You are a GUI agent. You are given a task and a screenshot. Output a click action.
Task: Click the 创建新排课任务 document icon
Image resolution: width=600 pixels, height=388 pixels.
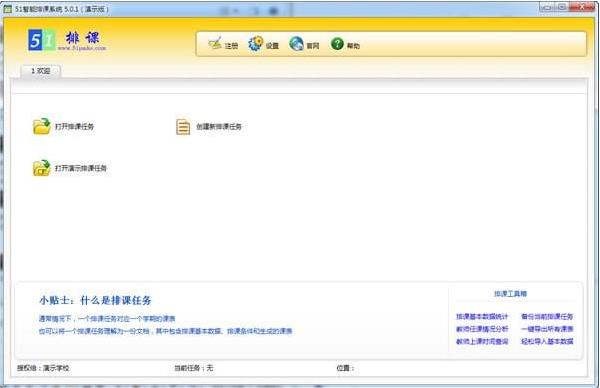click(x=183, y=127)
